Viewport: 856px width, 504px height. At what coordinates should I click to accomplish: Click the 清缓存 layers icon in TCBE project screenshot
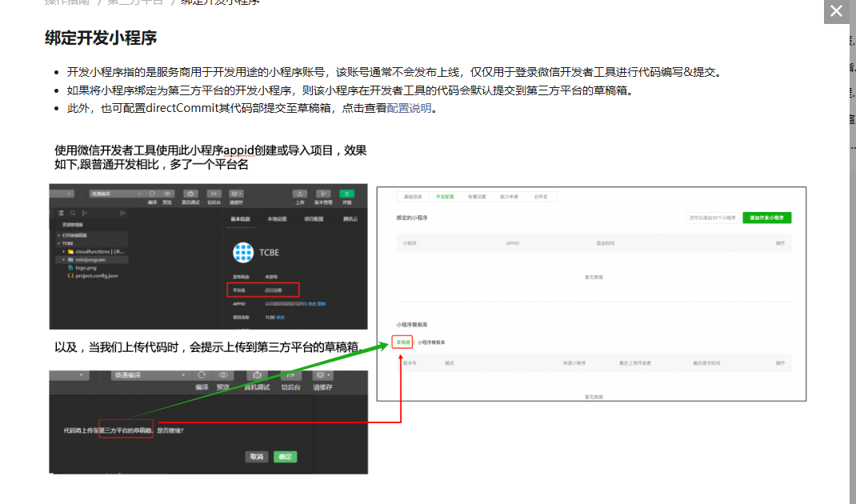236,194
